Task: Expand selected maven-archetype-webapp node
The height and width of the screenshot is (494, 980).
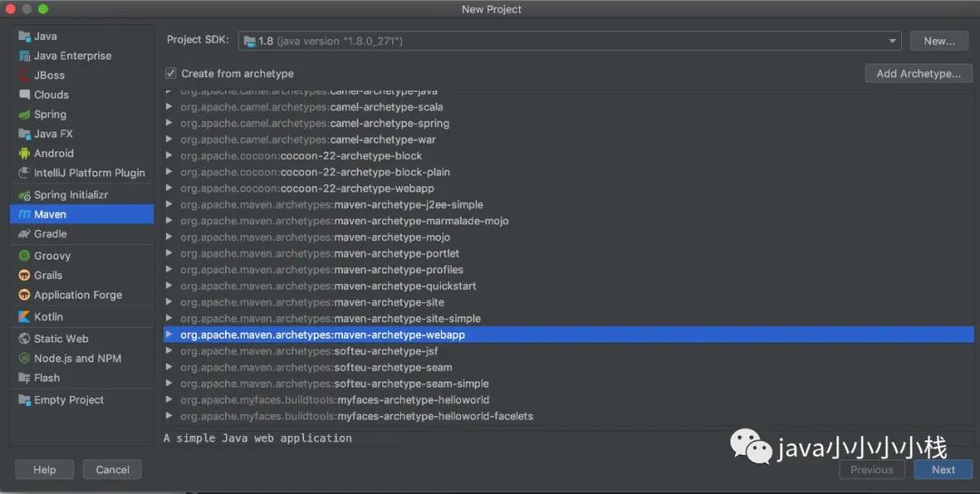Action: [x=169, y=334]
